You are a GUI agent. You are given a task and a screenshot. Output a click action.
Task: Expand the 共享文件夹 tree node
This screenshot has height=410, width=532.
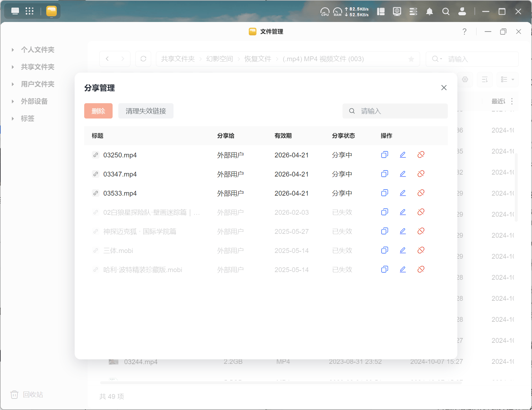point(13,67)
